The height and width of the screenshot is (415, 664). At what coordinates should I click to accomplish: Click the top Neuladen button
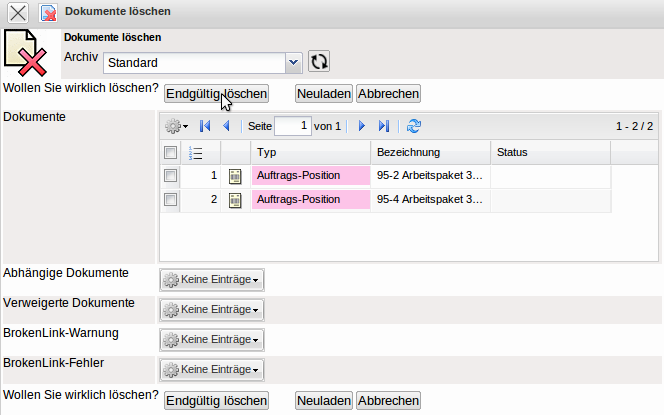coord(324,94)
